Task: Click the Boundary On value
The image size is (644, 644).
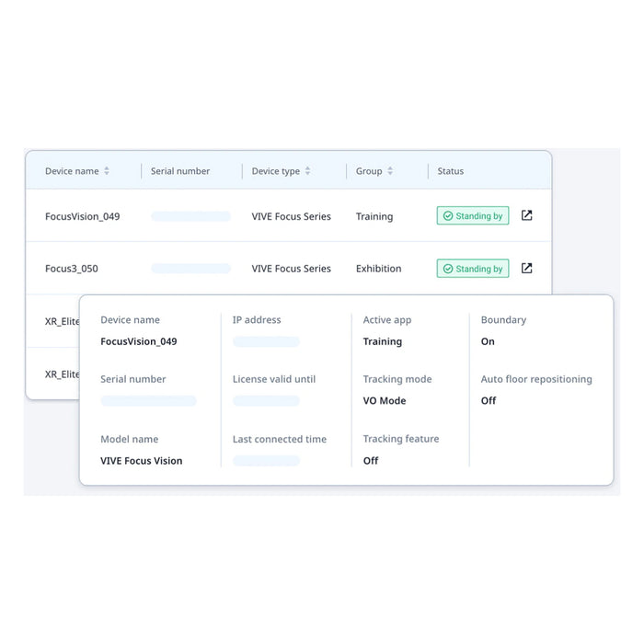Action: [x=488, y=341]
